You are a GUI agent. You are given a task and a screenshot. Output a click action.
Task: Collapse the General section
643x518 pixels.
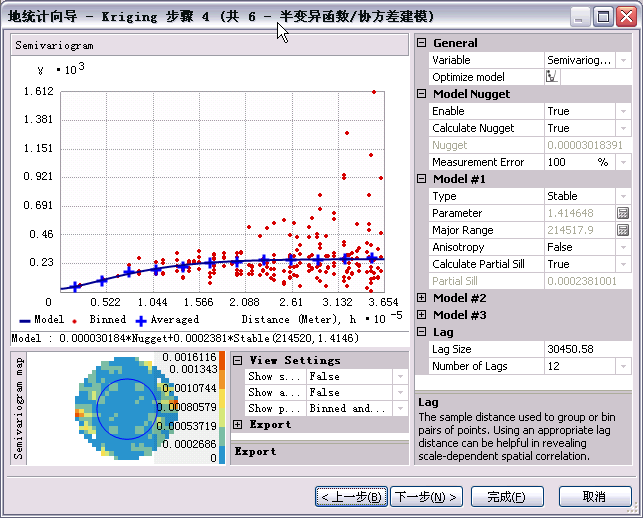[422, 42]
